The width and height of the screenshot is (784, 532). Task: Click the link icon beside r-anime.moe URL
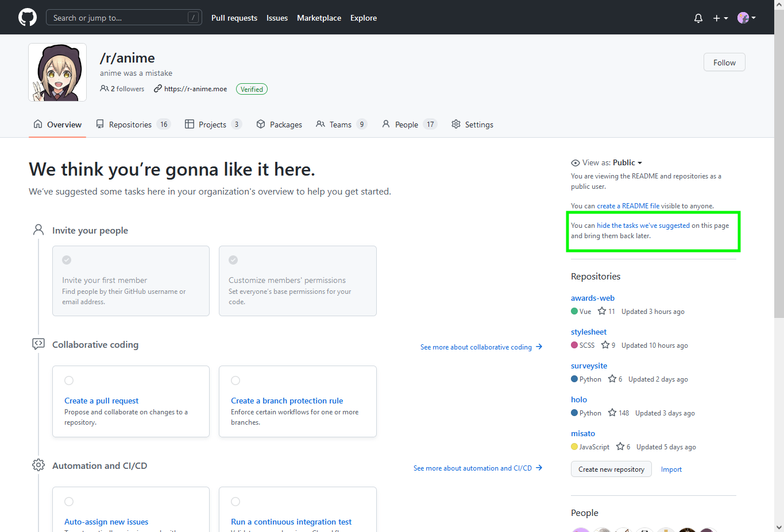[x=157, y=89]
